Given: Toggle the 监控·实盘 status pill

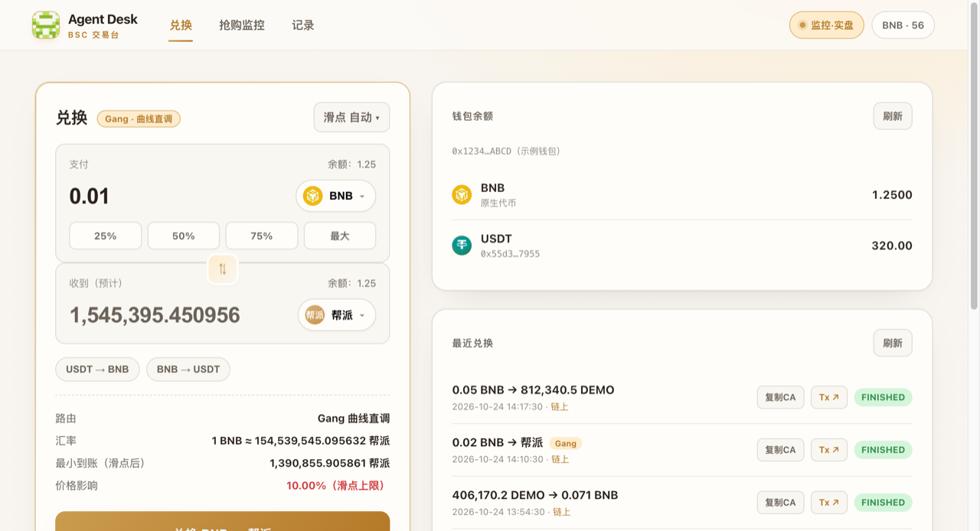Looking at the screenshot, I should click(827, 25).
